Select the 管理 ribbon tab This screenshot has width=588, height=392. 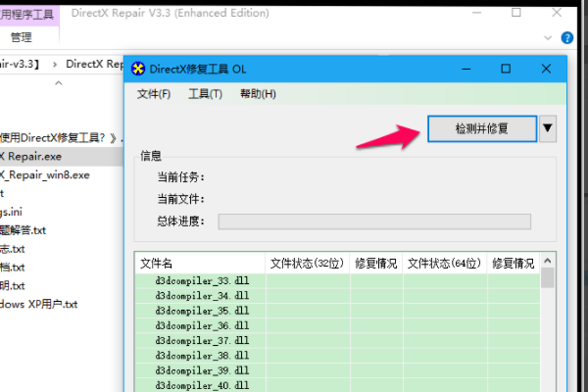point(21,37)
